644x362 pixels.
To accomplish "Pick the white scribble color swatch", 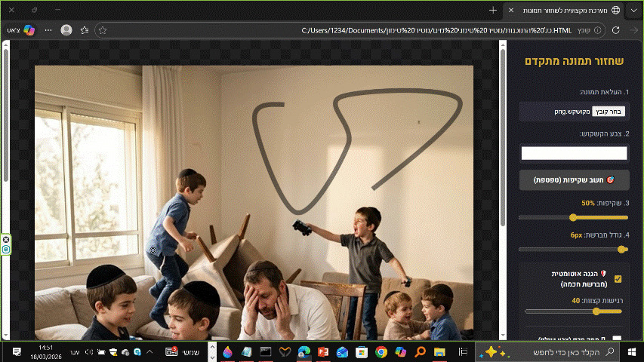I will tap(574, 153).
